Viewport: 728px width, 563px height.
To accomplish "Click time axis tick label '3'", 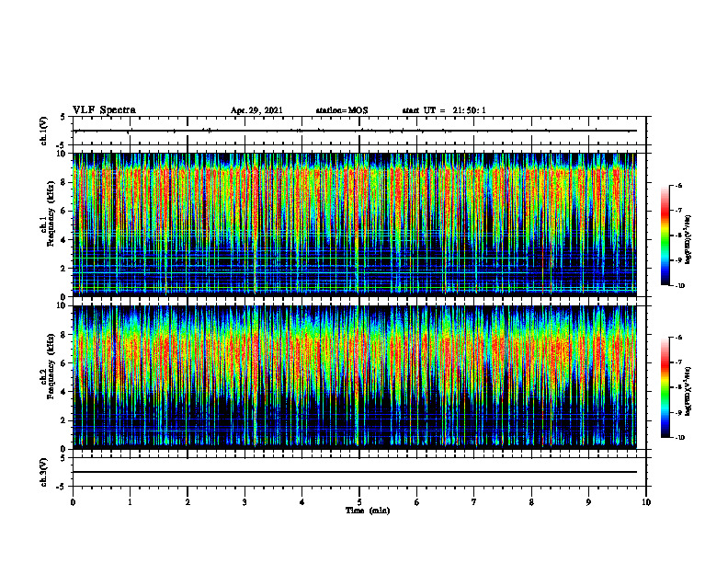I will 245,502.
